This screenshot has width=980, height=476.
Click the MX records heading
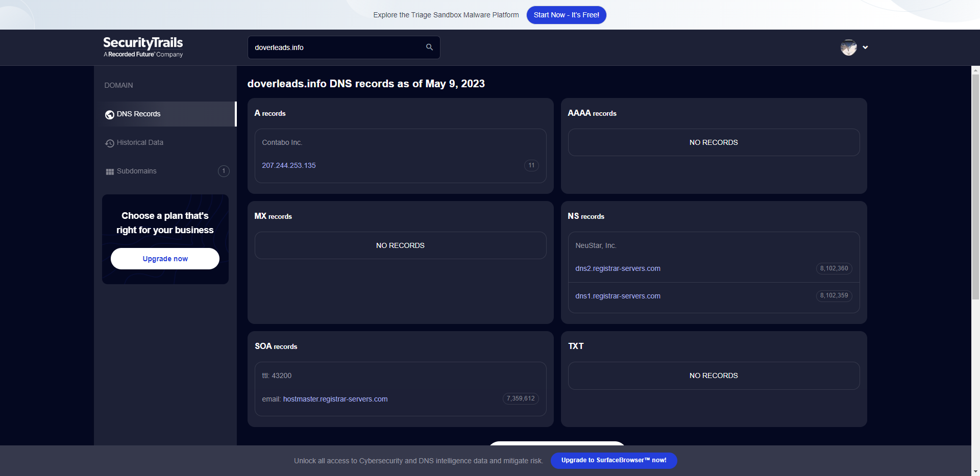pyautogui.click(x=273, y=216)
